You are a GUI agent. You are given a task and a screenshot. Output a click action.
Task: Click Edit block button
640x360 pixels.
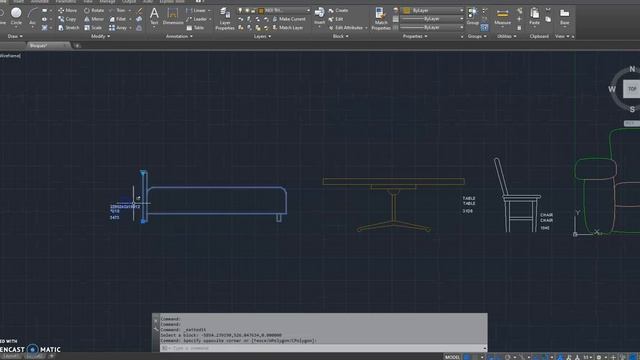tap(336, 19)
